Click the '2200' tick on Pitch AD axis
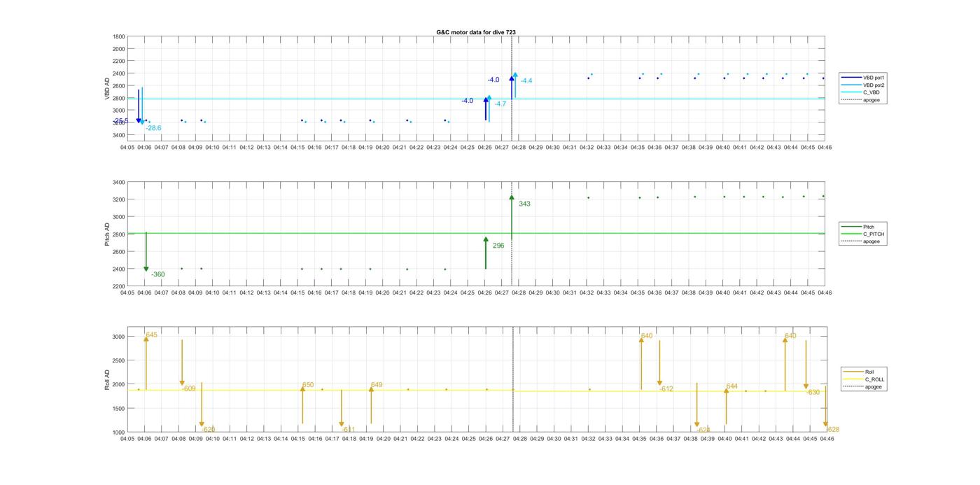This screenshot has height=485, width=980. coord(119,286)
